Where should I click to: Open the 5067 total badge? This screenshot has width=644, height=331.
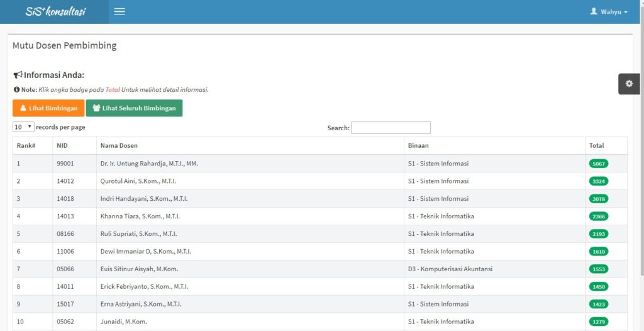(599, 164)
